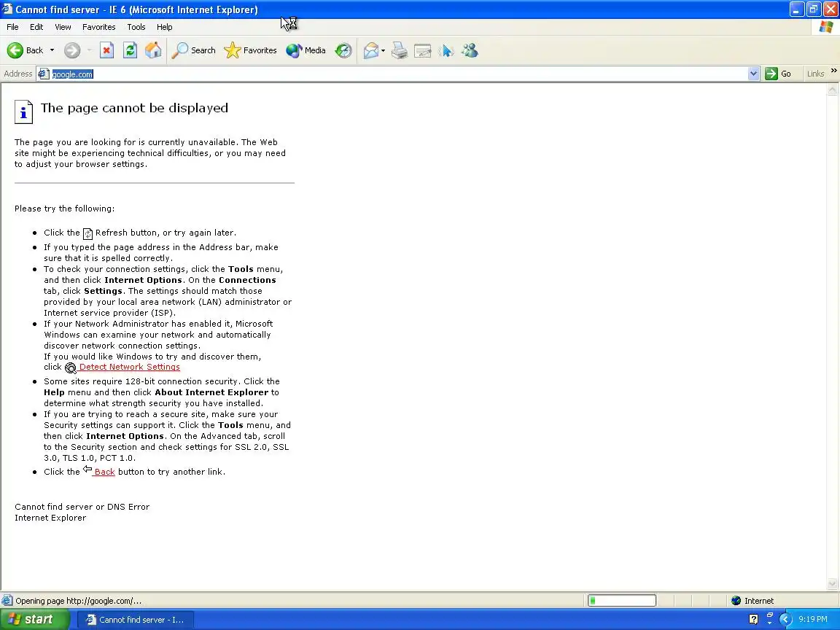Expand the Mail button dropdown arrow
The width and height of the screenshot is (840, 630).
point(383,51)
